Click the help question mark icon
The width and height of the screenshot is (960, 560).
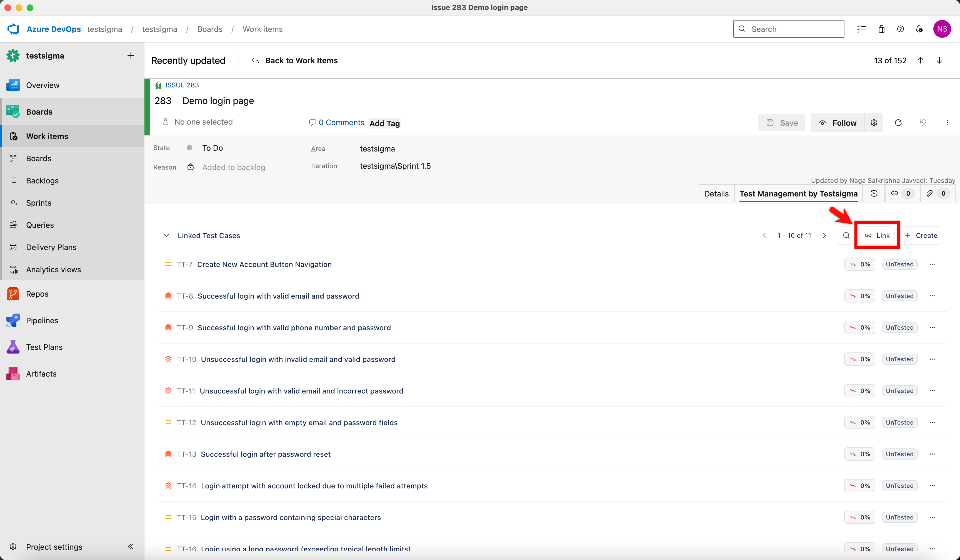(900, 29)
